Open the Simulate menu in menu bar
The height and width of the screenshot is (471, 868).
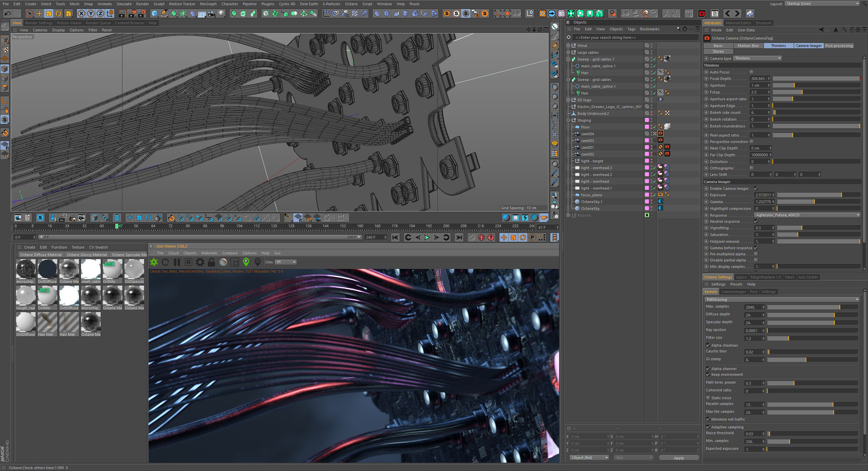coord(124,4)
